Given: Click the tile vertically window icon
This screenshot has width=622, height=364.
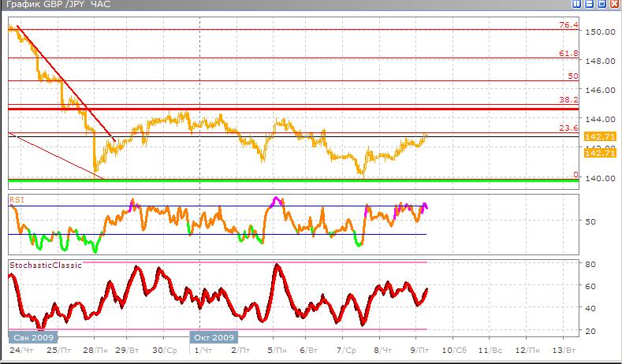Looking at the screenshot, I should [x=577, y=5].
